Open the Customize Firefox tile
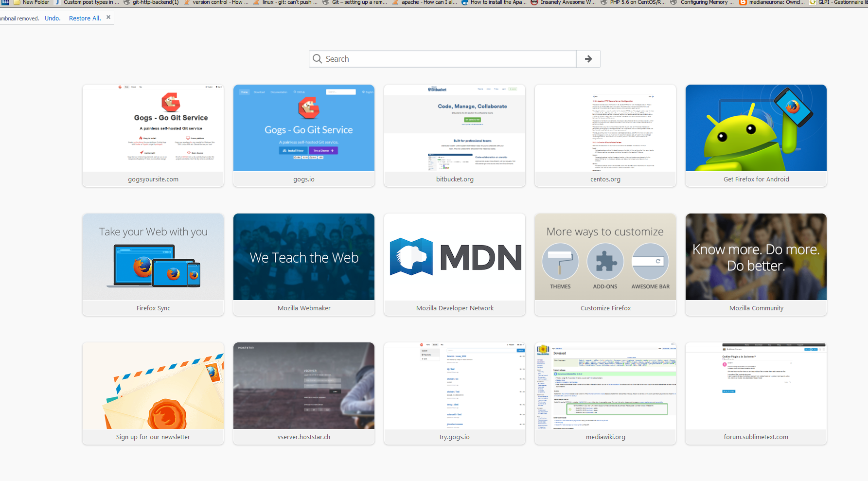The width and height of the screenshot is (868, 481). [x=605, y=265]
